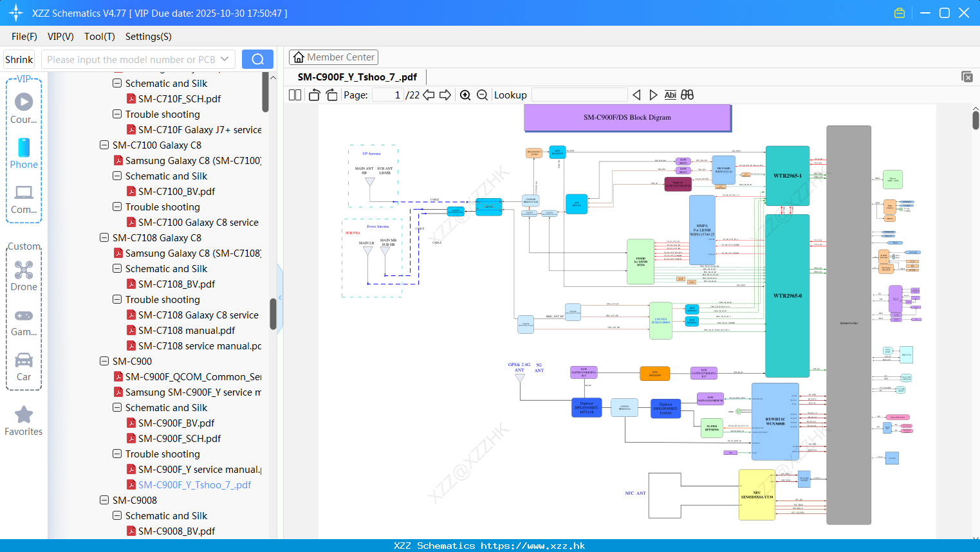Select the Computer sidebar category
The height and width of the screenshot is (552, 980).
[24, 199]
